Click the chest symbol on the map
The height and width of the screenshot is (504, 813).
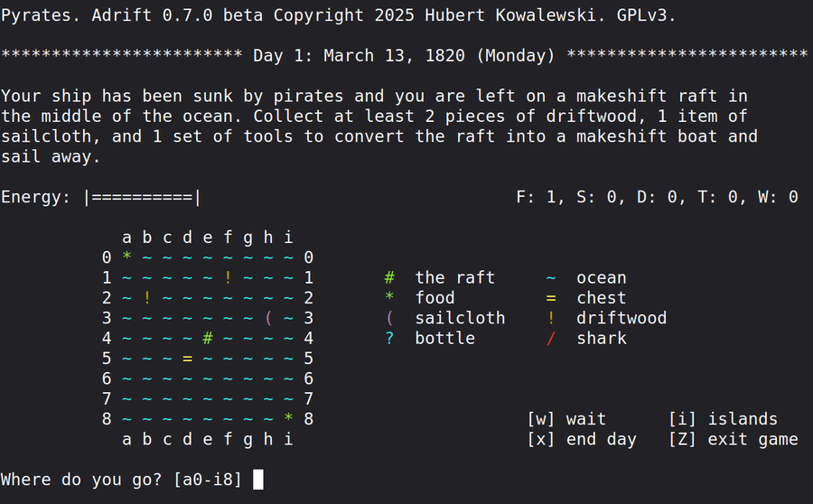188,359
